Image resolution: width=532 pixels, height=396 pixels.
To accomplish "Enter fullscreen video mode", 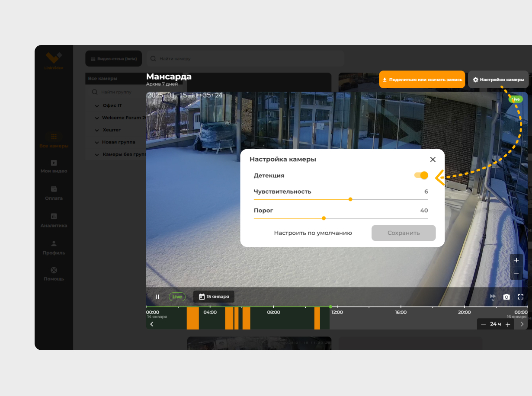I will pos(521,297).
